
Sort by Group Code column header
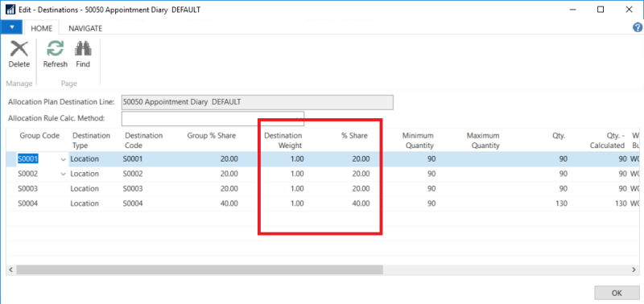click(39, 136)
